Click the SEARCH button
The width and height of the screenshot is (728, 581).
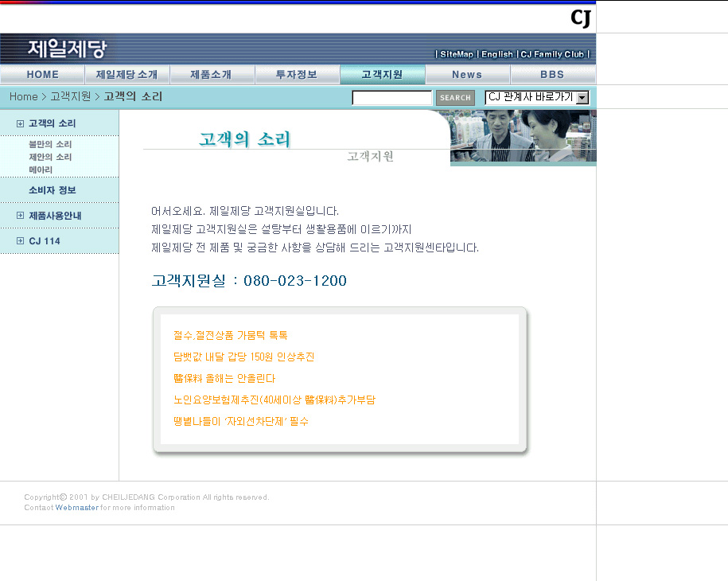coord(455,98)
